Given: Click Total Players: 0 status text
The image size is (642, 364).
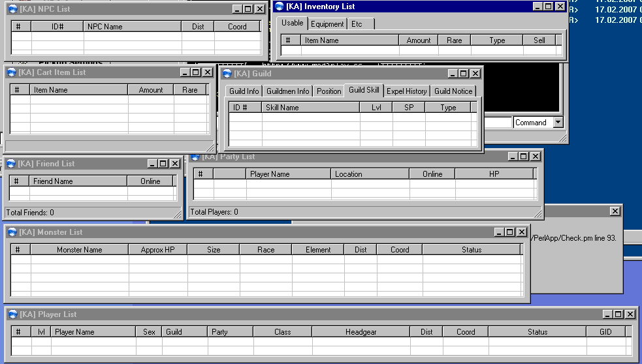Looking at the screenshot, I should (214, 212).
